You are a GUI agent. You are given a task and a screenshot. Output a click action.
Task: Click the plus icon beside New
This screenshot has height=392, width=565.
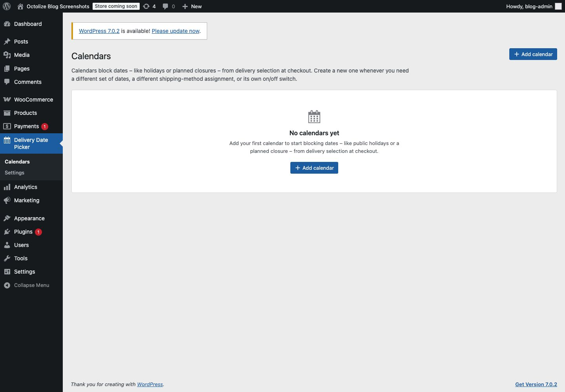[x=185, y=6]
